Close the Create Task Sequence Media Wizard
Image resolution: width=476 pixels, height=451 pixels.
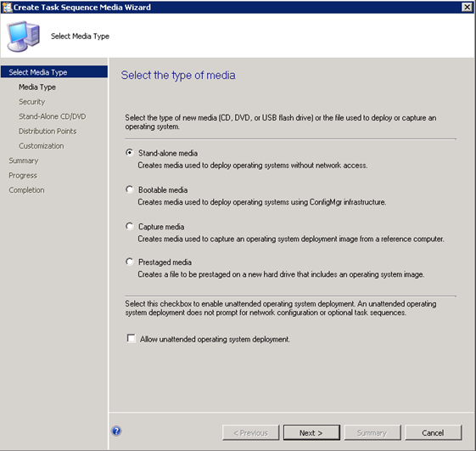pyautogui.click(x=467, y=7)
